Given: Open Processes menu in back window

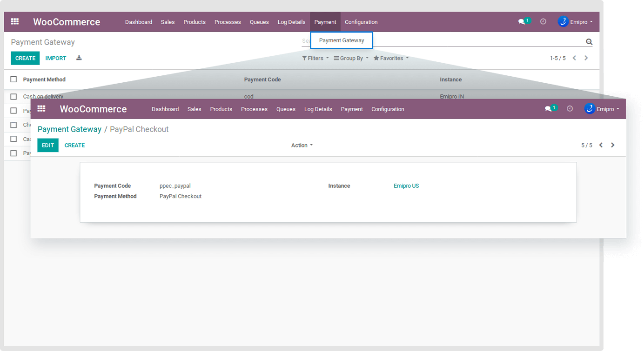Looking at the screenshot, I should tap(228, 22).
